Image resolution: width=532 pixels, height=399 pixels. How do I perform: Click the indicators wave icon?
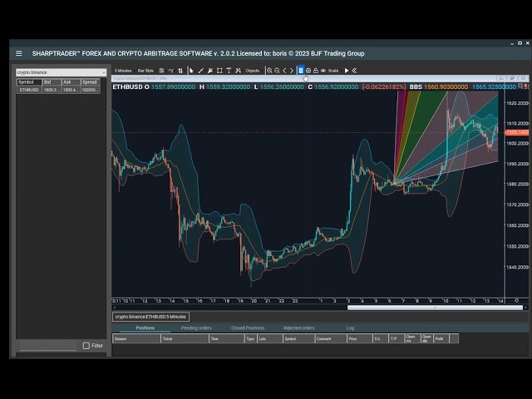click(171, 71)
